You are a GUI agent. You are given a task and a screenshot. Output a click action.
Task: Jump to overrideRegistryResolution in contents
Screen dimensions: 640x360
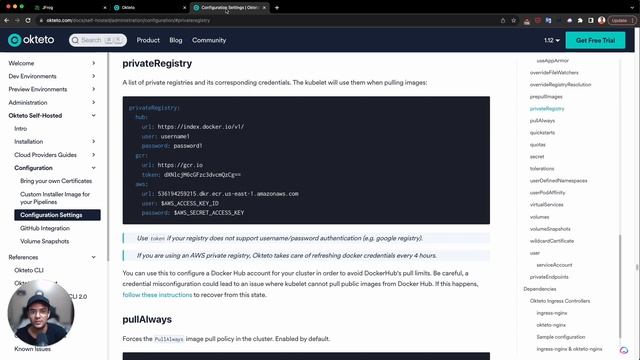coord(560,84)
